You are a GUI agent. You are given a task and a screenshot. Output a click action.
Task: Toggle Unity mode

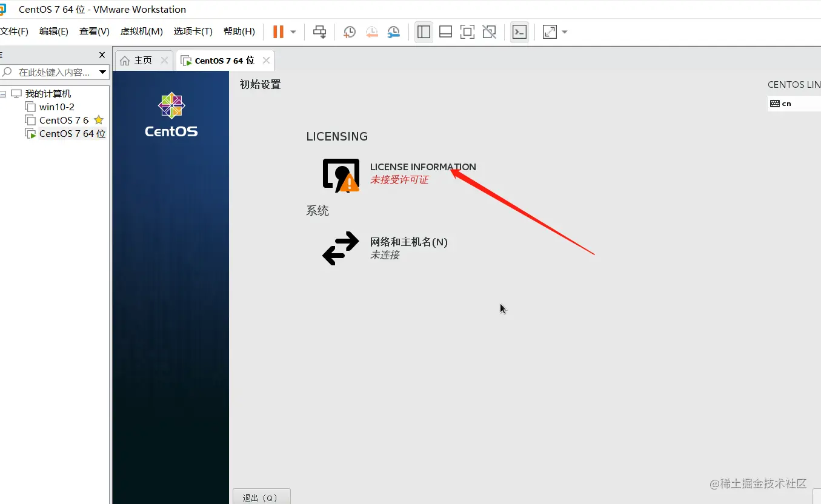pos(489,31)
